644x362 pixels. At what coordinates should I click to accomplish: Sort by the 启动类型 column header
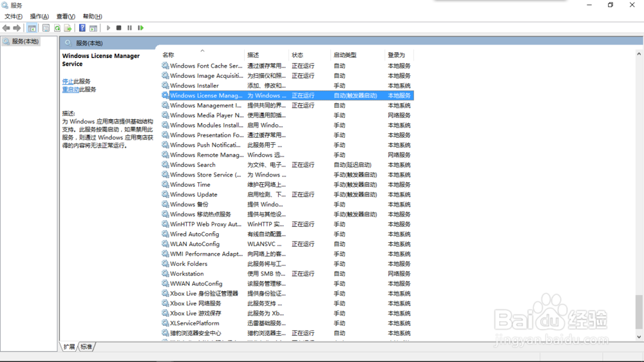tap(345, 55)
